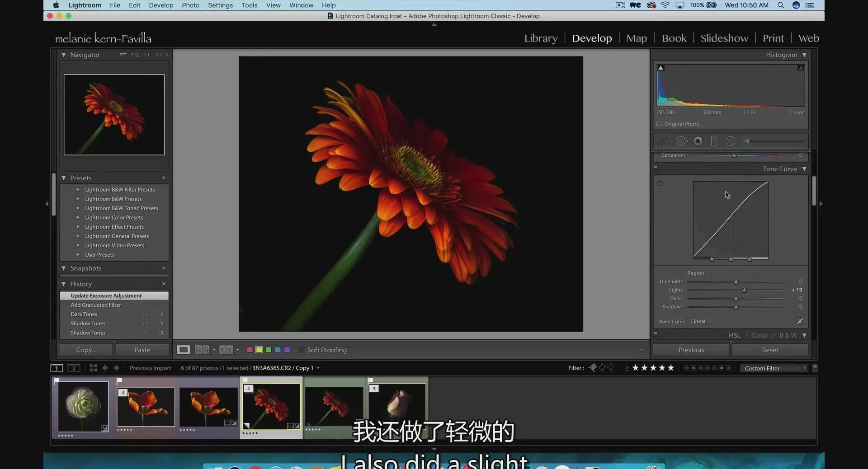
Task: Open Spotlight search in menu bar
Action: [781, 5]
